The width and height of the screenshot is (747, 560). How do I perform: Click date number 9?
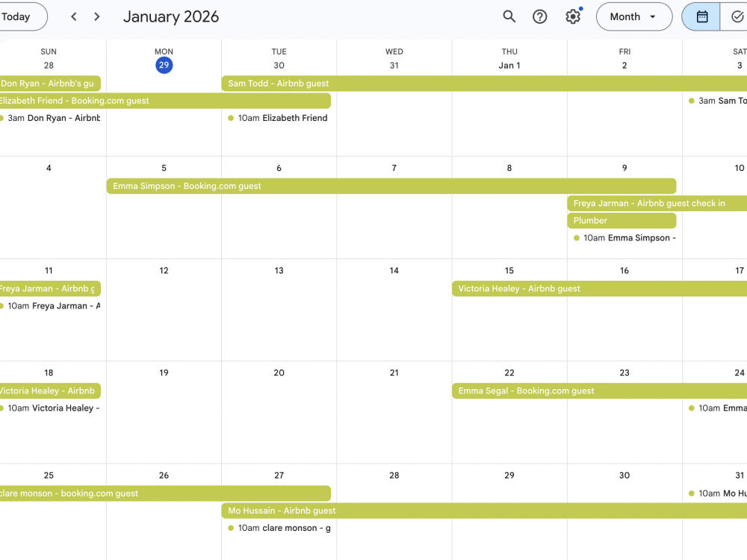click(624, 168)
